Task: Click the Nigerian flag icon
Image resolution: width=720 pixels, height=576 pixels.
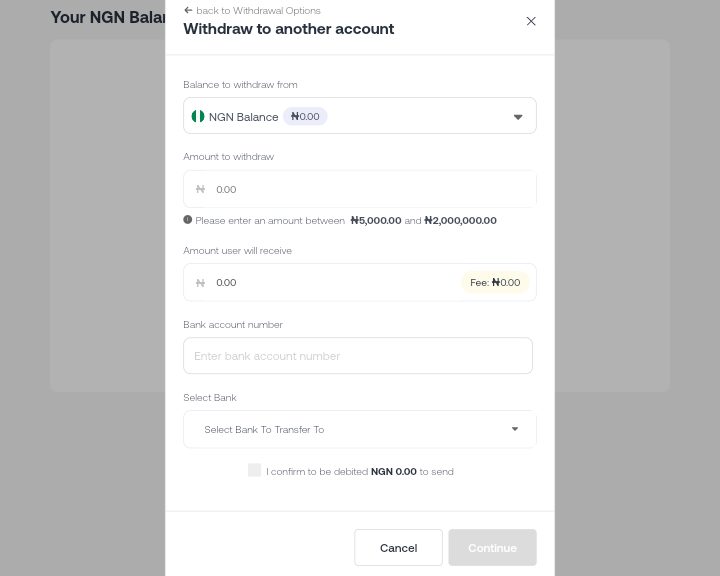Action: click(198, 117)
